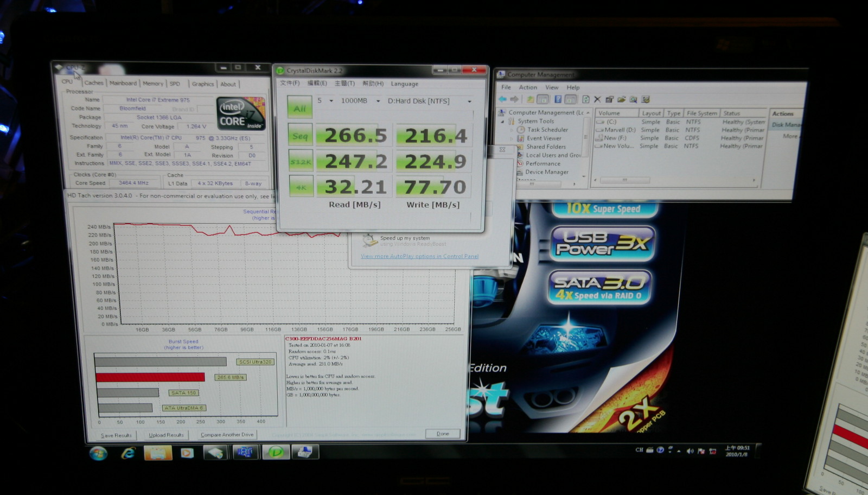This screenshot has height=495, width=868.
Task: Click Back arrow in Computer Management toolbar
Action: (502, 99)
